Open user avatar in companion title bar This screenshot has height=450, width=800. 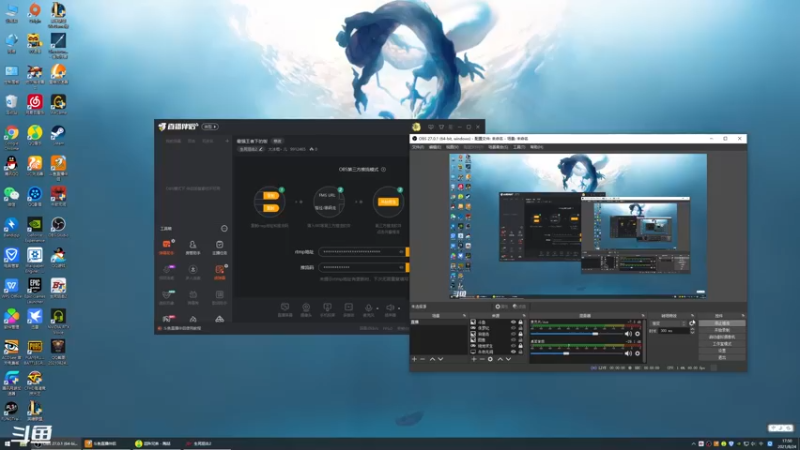point(416,127)
